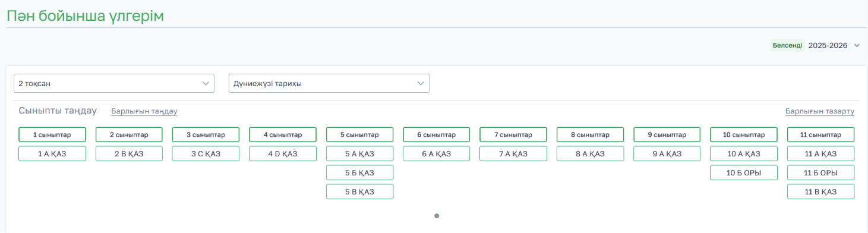Select class 11 В ҚАЗ
Viewport: 868px width, 233px height.
pyautogui.click(x=821, y=192)
